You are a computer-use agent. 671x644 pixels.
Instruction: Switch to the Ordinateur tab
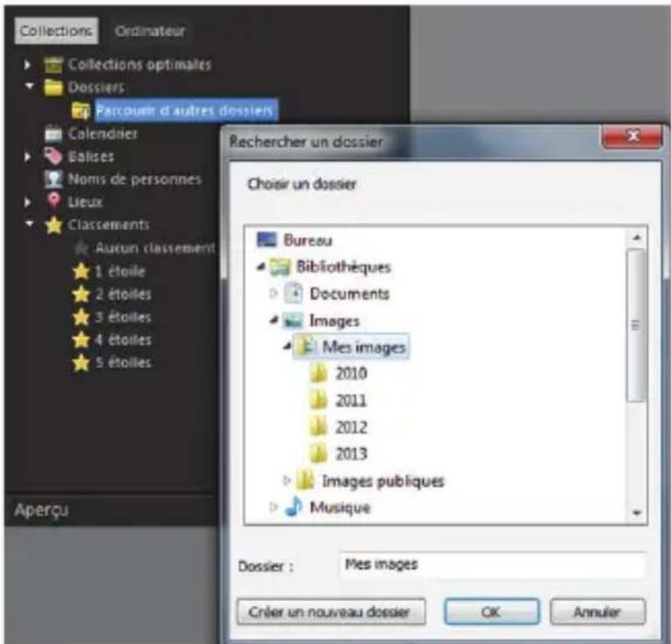pyautogui.click(x=150, y=32)
